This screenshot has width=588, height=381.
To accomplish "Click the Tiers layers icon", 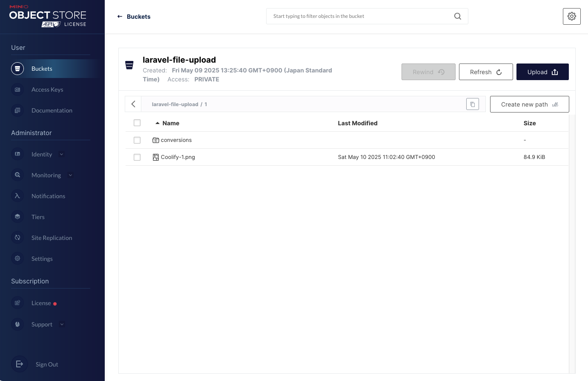I will point(17,217).
